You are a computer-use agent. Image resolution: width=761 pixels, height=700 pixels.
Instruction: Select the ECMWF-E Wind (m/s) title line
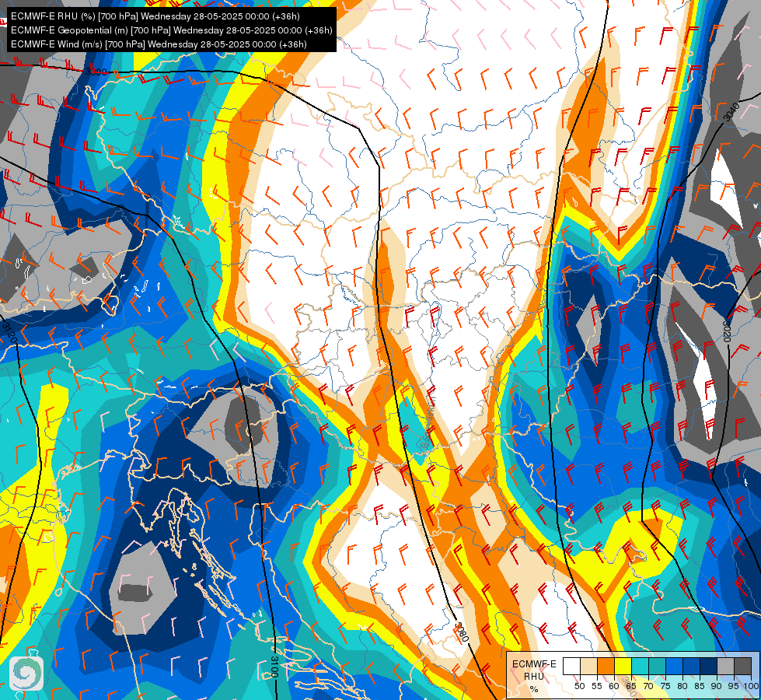point(159,44)
